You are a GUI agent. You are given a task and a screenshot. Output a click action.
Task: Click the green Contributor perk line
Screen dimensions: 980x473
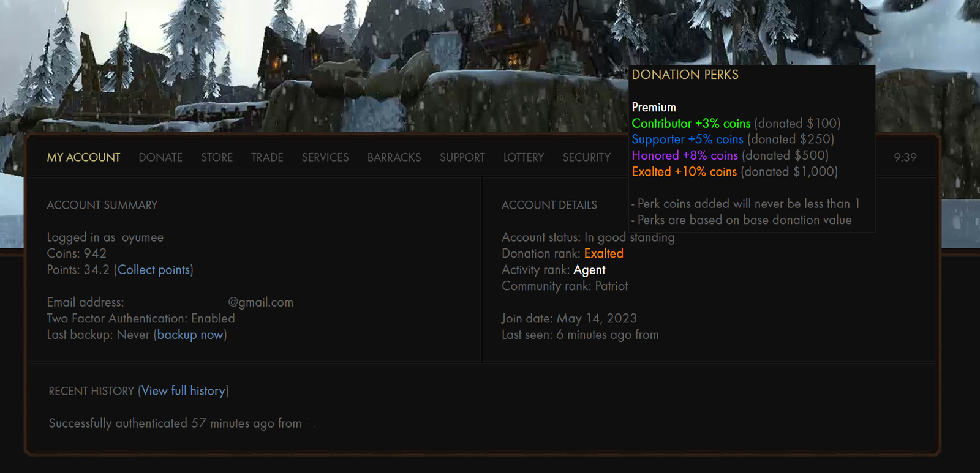(690, 124)
